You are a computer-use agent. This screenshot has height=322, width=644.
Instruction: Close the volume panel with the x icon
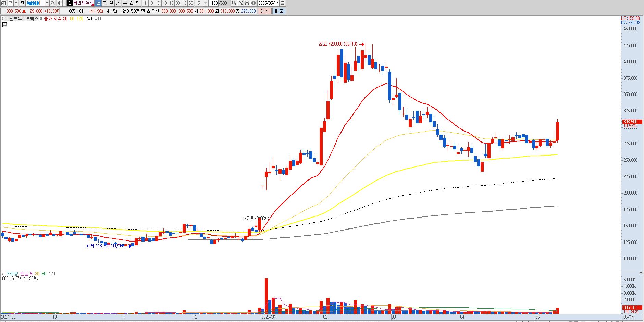click(x=641, y=273)
